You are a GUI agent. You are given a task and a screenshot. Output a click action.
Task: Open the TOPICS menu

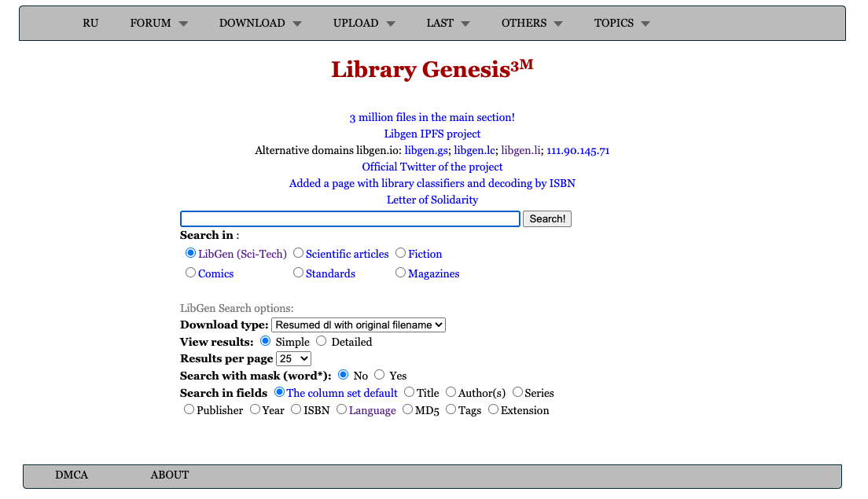(x=614, y=24)
